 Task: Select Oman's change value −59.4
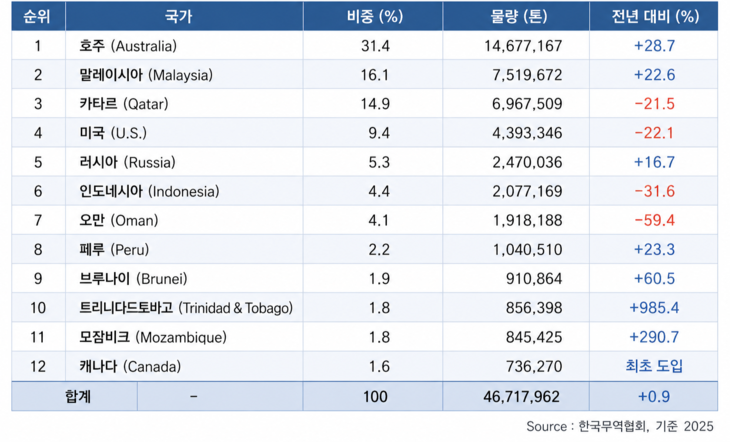[x=656, y=220]
